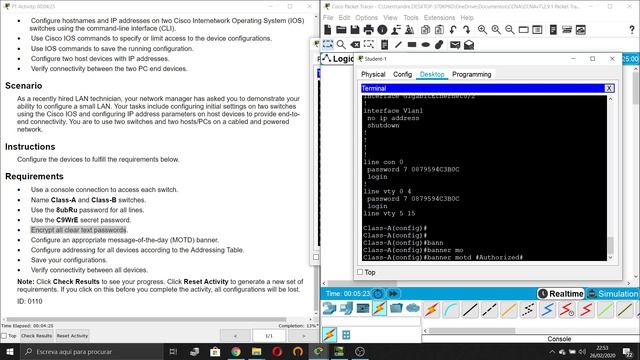Click the Windows search box
640x360 pixels.
[91, 351]
